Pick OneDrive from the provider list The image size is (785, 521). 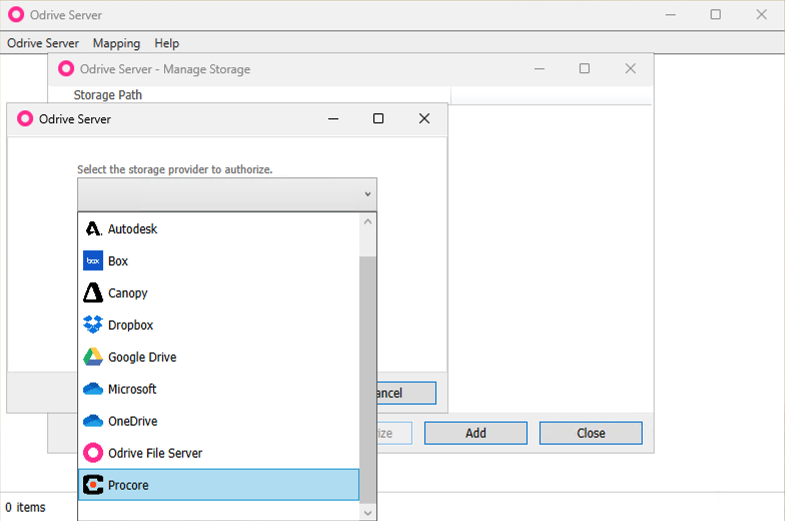point(219,421)
